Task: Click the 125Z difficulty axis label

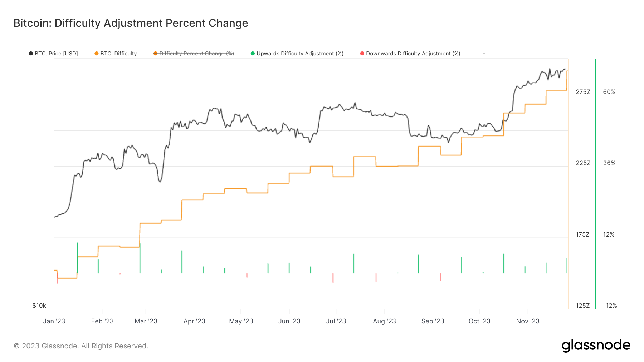Action: point(583,306)
